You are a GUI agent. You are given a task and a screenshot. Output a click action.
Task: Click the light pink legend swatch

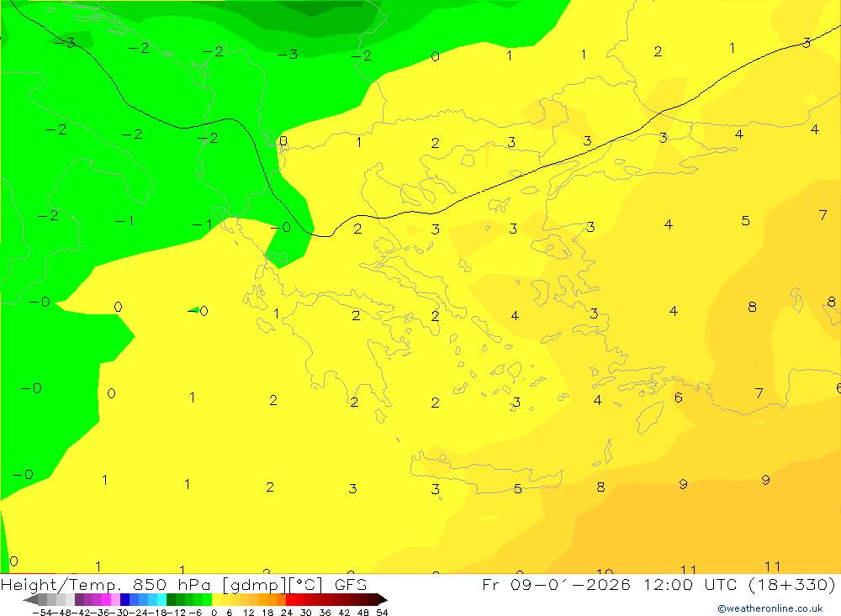coord(115,600)
